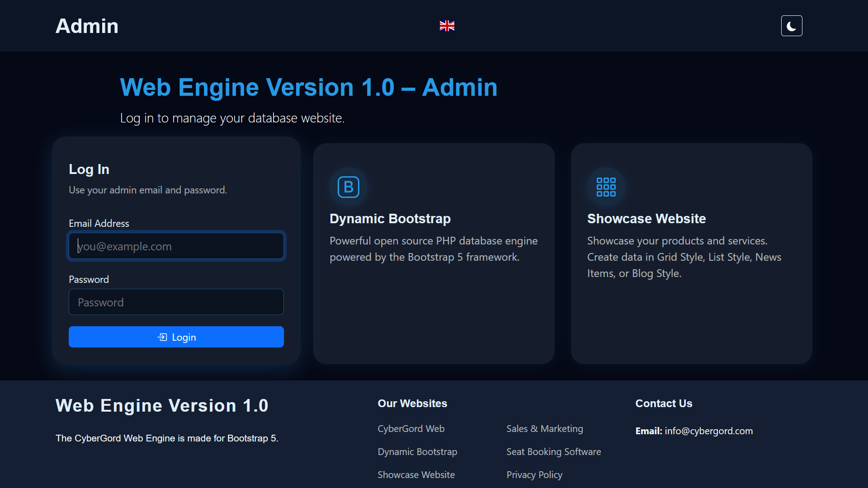Viewport: 868px width, 488px height.
Task: Click the 'Password' field label
Action: (89, 279)
